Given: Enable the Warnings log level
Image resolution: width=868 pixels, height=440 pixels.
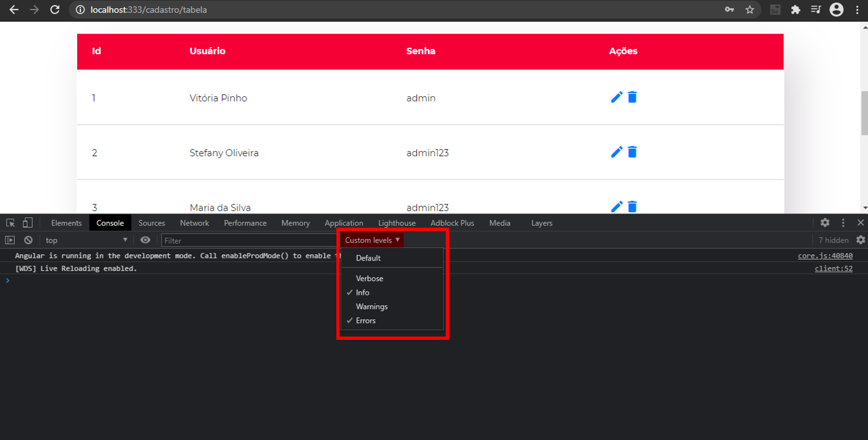Looking at the screenshot, I should (371, 306).
